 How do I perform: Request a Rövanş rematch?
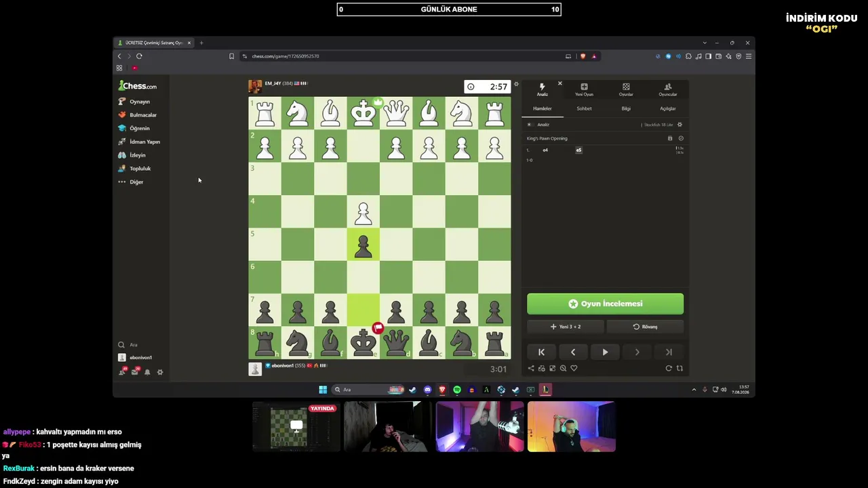[645, 327]
